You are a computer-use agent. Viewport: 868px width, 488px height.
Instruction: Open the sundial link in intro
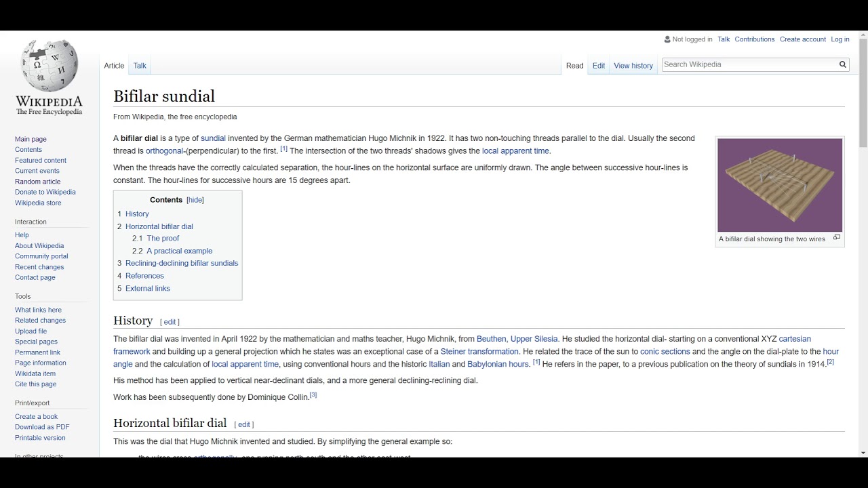click(213, 138)
